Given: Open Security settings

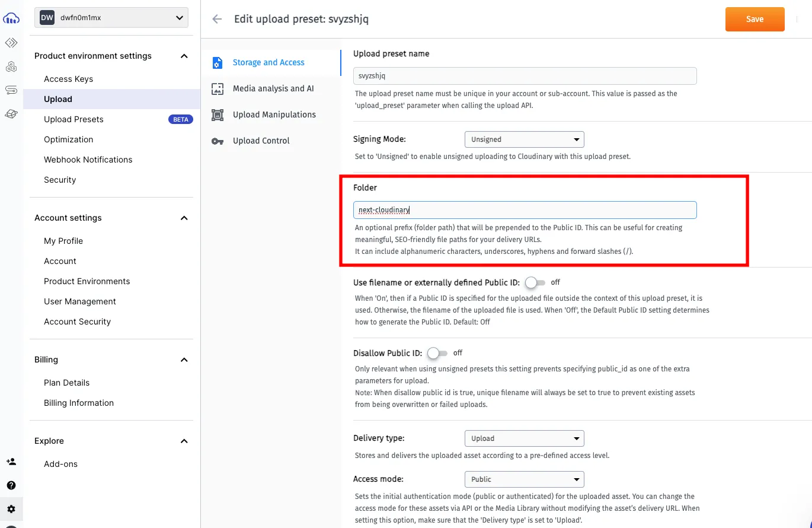Looking at the screenshot, I should [60, 180].
